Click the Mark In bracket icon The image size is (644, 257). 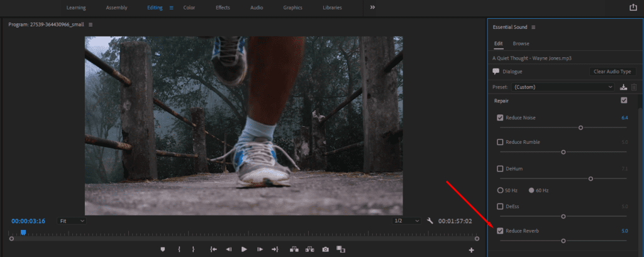point(179,249)
